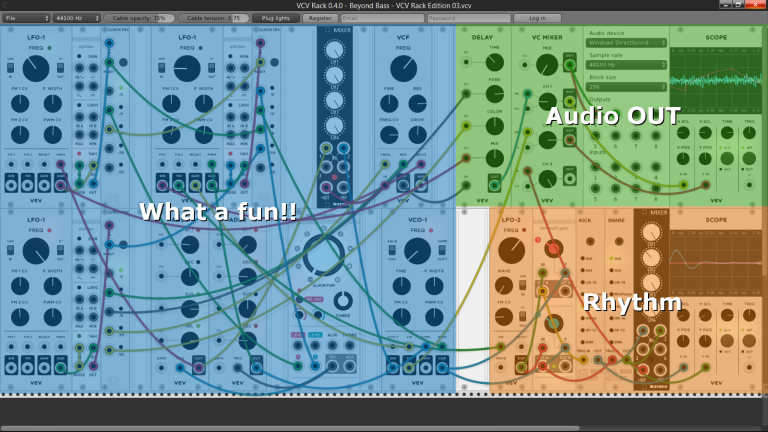The width and height of the screenshot is (768, 432).
Task: Toggle the UNI/BI switch on top-left LFO-1
Action: point(10,68)
